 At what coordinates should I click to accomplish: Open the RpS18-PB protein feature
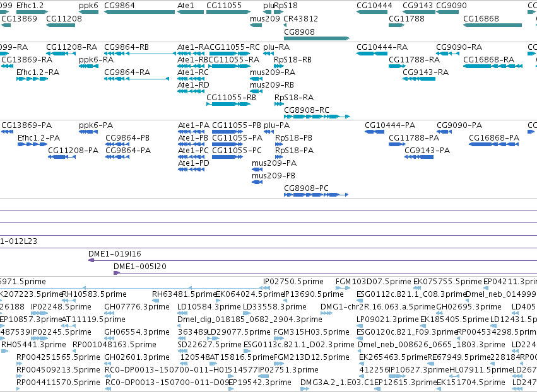pos(279,144)
